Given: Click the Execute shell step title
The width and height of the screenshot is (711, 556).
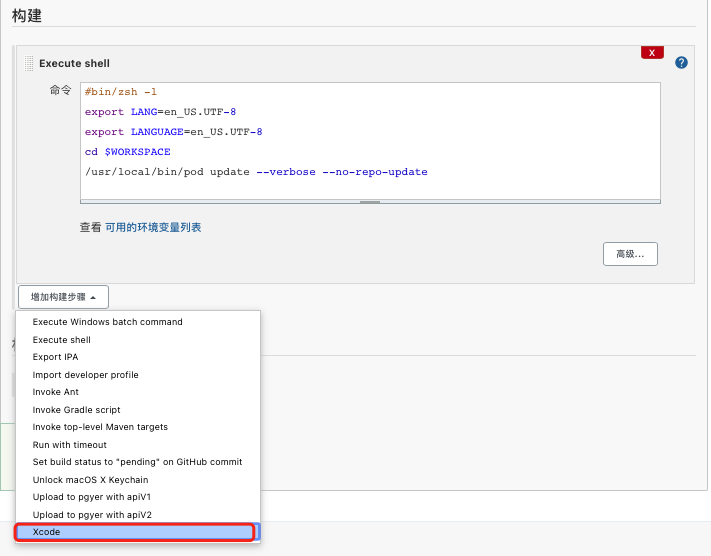Looking at the screenshot, I should (x=74, y=63).
